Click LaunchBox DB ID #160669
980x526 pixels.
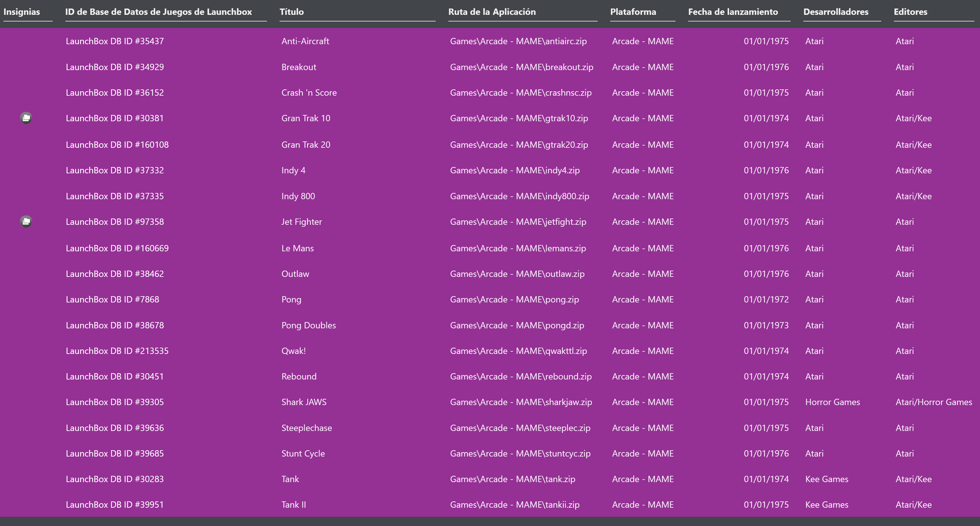pos(117,248)
